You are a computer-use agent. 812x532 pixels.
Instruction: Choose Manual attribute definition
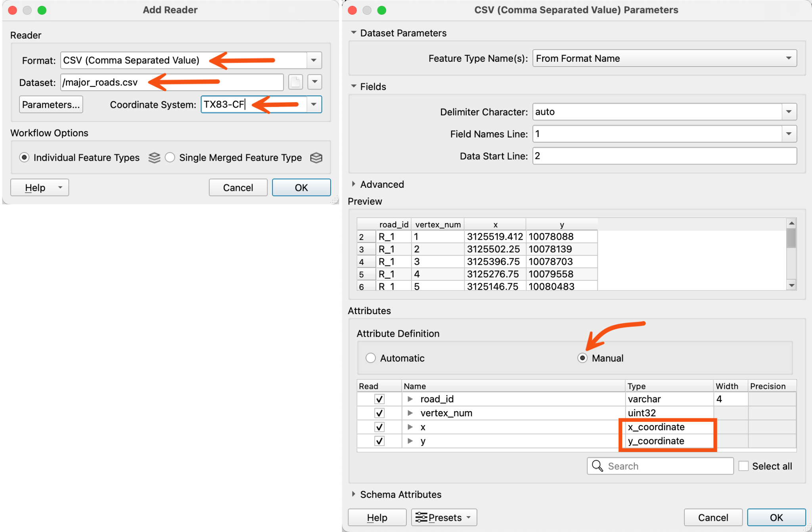click(582, 358)
